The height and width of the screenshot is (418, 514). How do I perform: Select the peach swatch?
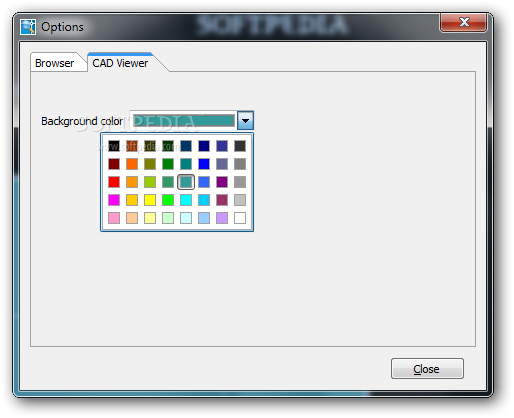[x=132, y=218]
